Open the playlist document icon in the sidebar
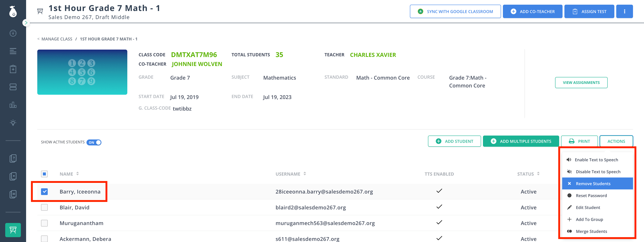This screenshot has width=644, height=242. pyautogui.click(x=13, y=194)
